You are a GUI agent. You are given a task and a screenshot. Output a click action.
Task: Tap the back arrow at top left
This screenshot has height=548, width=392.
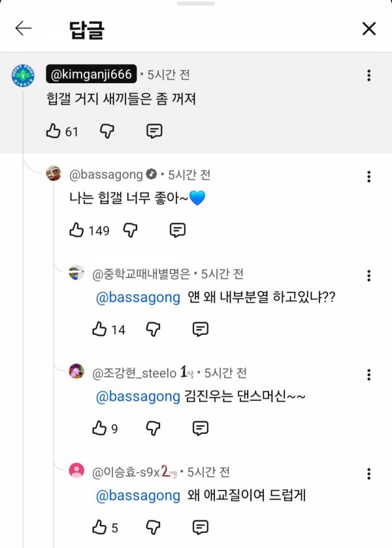point(22,29)
